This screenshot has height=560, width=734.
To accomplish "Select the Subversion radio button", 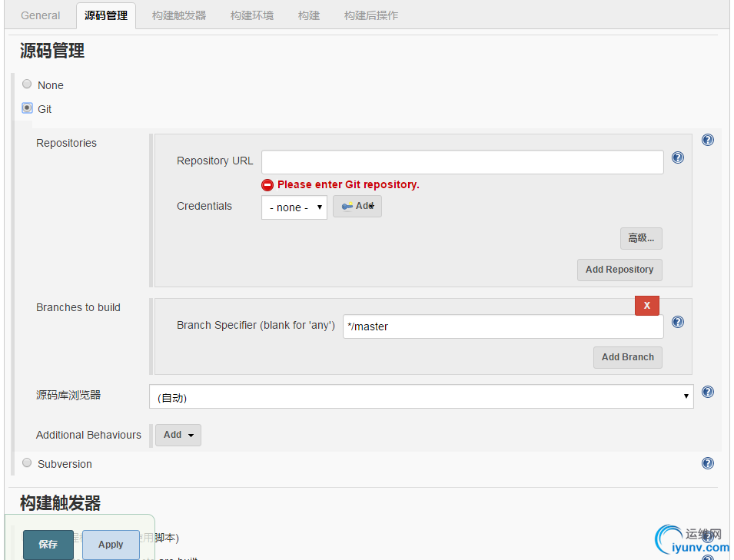I will click(27, 462).
